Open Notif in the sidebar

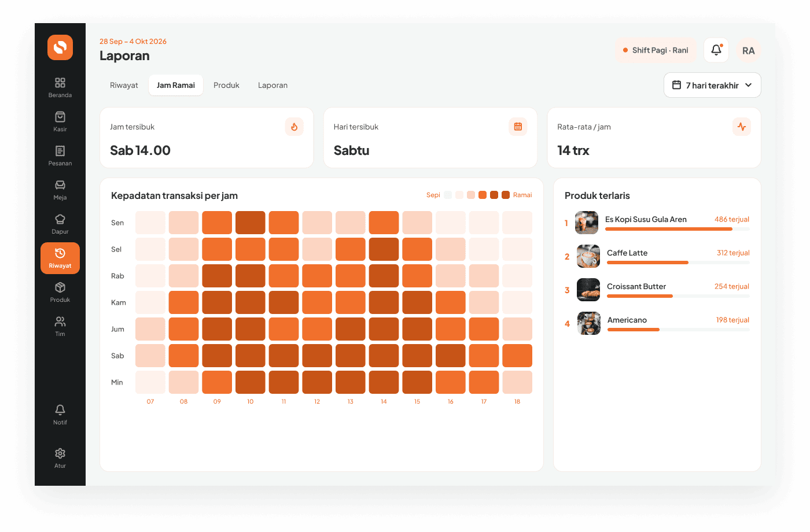point(60,415)
